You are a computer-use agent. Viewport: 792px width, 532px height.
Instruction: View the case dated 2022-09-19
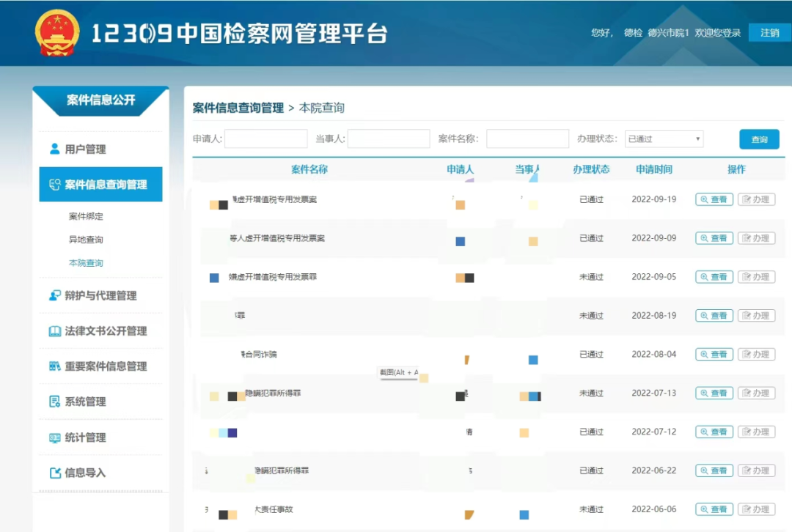pos(714,199)
